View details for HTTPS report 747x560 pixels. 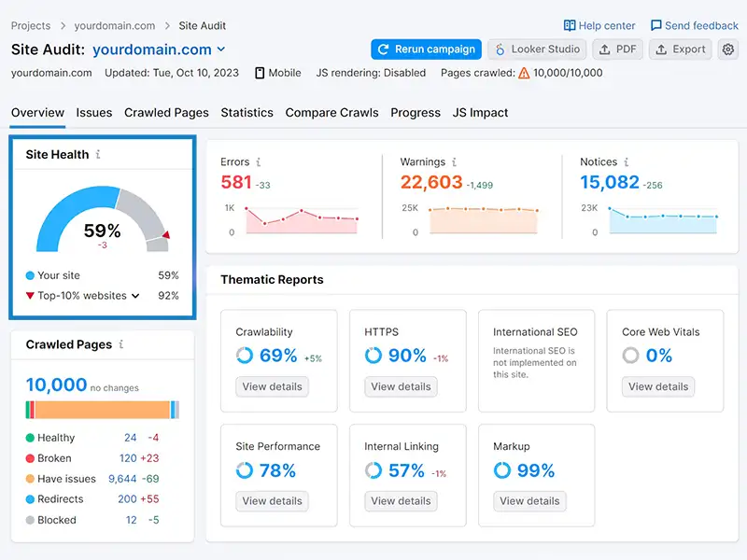[401, 386]
